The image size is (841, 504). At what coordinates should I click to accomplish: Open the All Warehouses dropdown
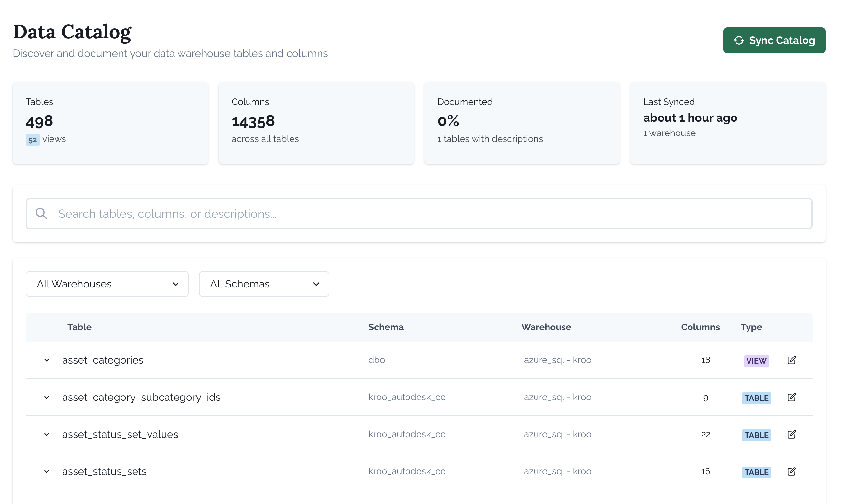point(107,284)
